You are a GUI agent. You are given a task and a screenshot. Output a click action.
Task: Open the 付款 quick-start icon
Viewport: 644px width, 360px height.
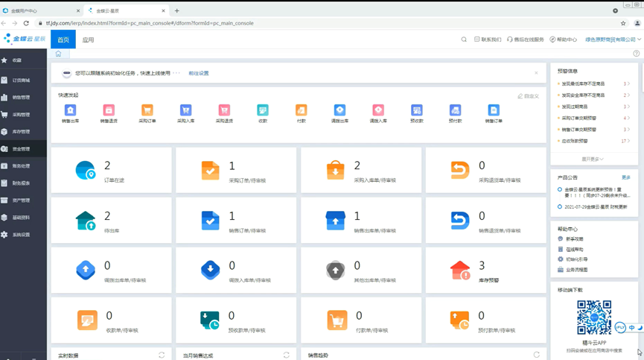(301, 110)
